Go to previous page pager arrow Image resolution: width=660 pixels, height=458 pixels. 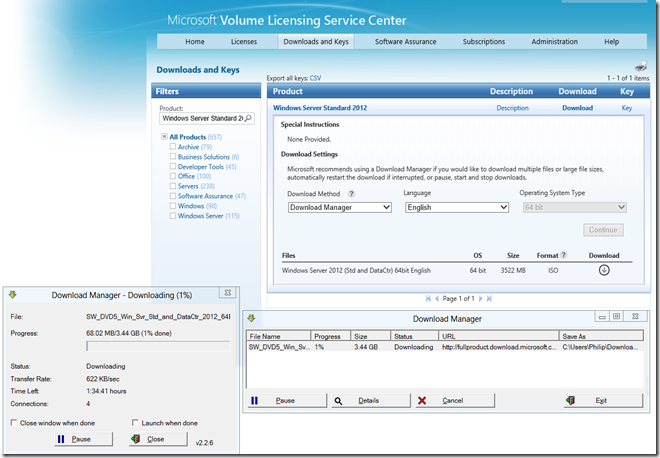(x=437, y=298)
